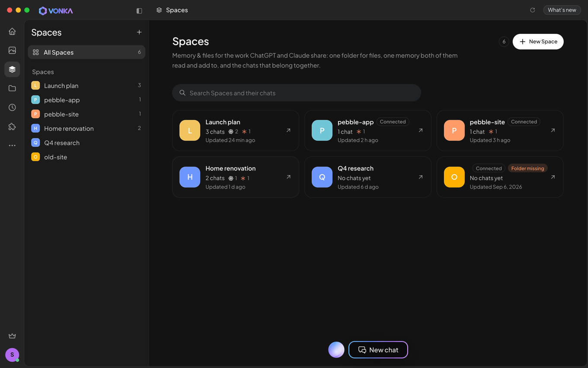Click the teal P tile on pebble-app card
Screen dimensions: 588x368
click(322, 130)
